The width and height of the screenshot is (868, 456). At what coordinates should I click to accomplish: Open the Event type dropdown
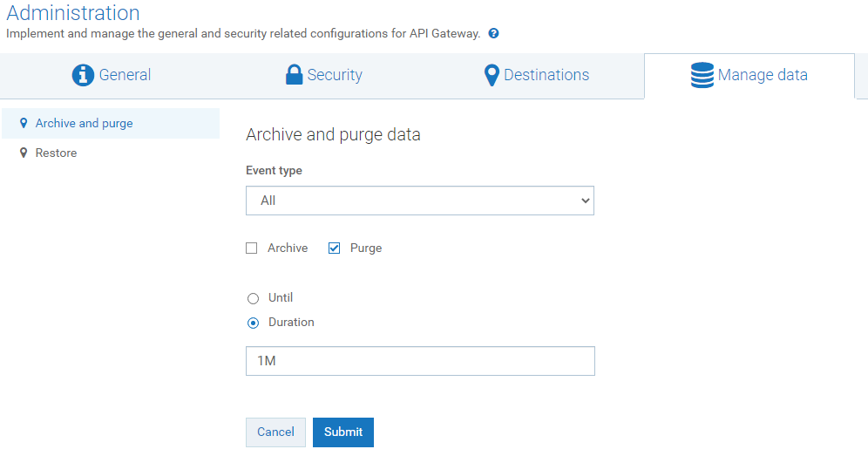[419, 201]
